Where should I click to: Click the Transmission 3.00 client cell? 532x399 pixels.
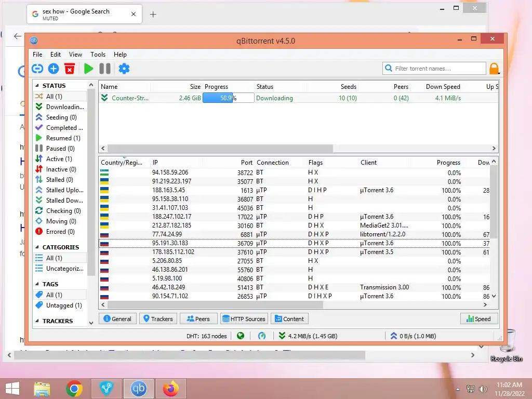tap(384, 287)
